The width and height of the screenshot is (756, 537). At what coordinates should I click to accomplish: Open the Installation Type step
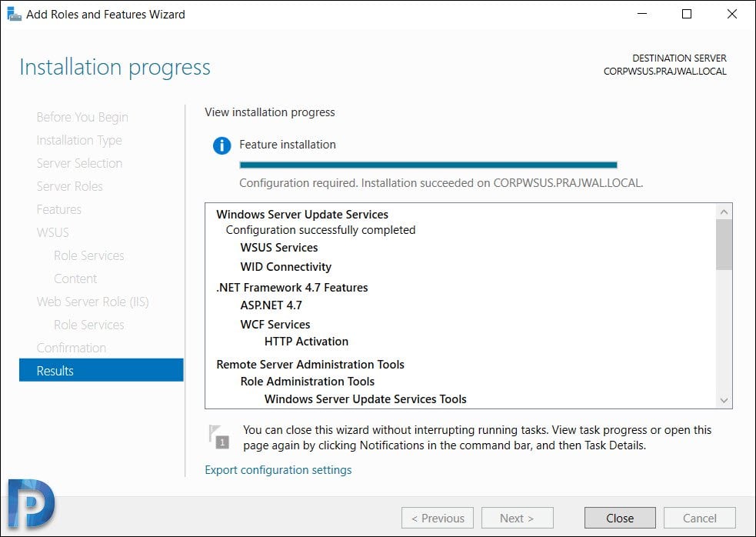point(79,140)
